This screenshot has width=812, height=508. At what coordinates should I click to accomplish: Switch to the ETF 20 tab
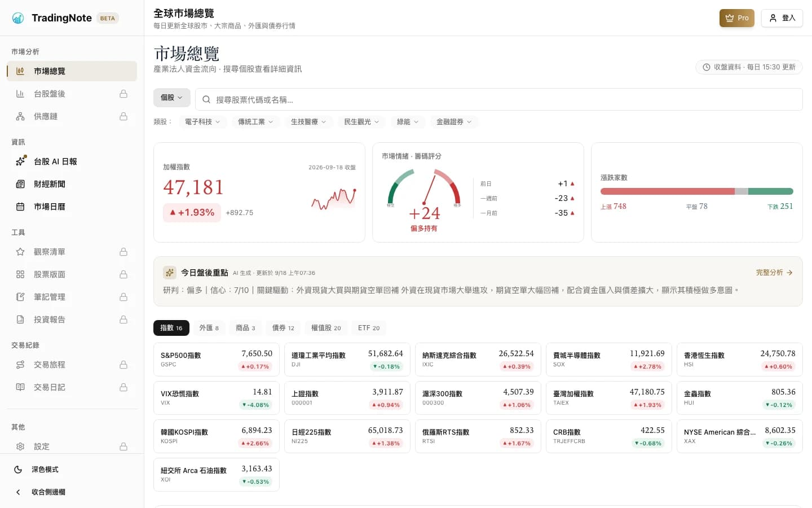tap(369, 328)
